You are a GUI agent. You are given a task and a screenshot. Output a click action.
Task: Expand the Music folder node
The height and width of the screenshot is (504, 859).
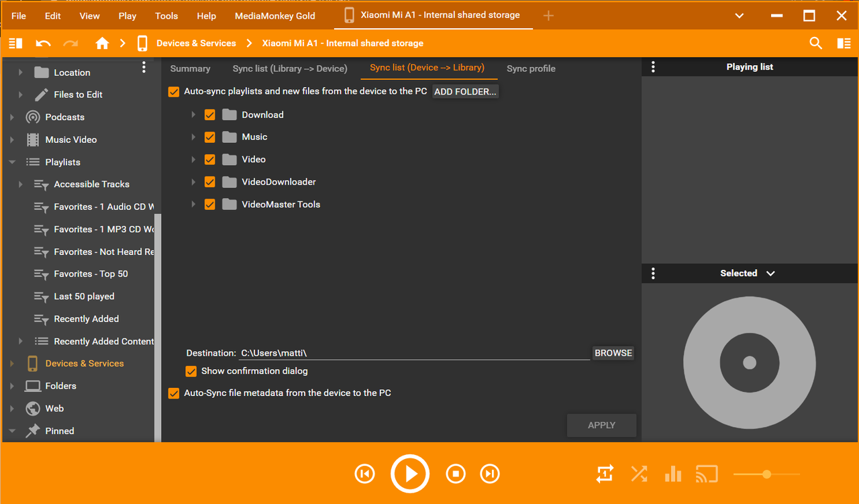coord(193,137)
